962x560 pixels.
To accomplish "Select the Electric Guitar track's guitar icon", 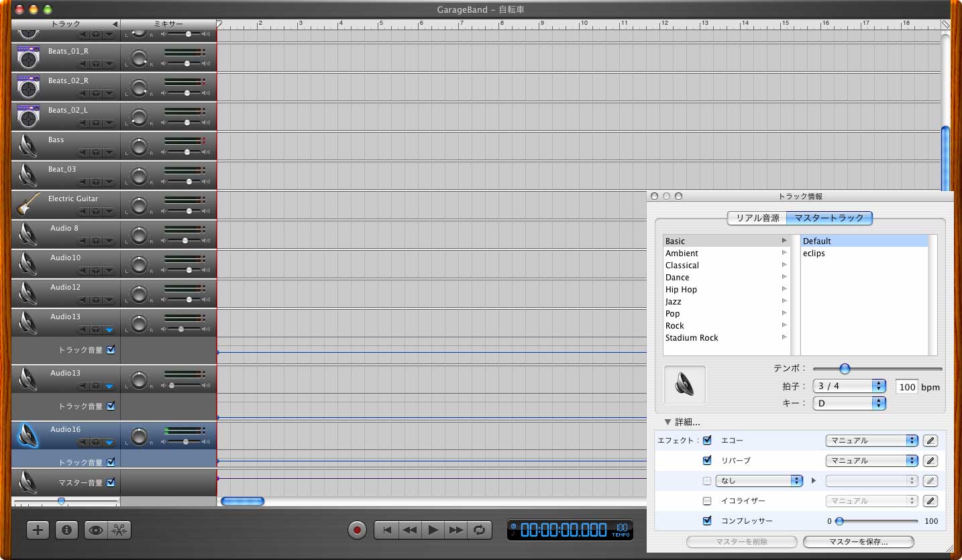I will [28, 204].
